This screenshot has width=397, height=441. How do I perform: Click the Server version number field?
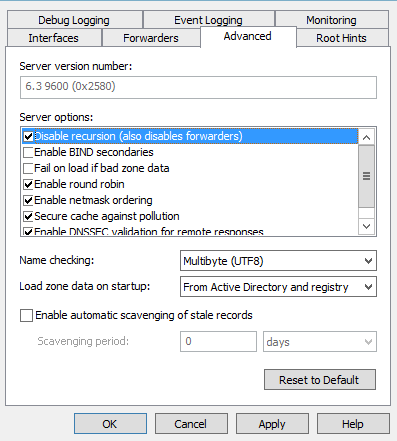point(198,87)
